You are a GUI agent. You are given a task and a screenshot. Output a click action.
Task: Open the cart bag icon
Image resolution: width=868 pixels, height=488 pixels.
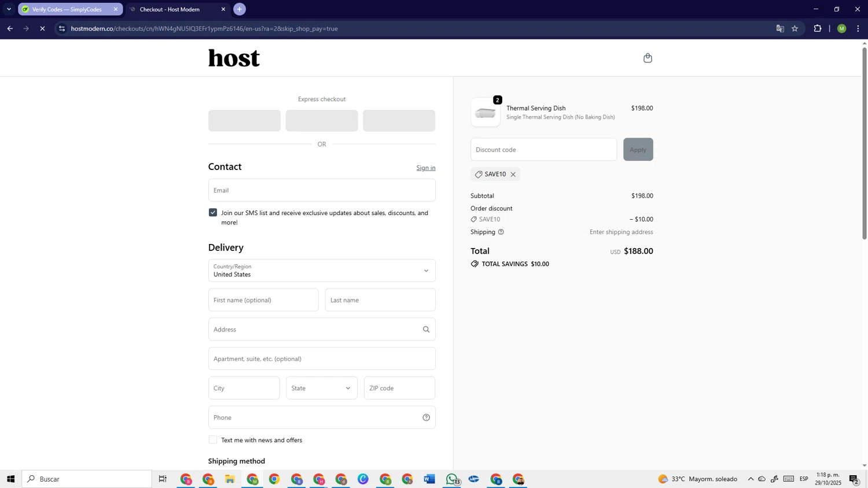[x=648, y=58]
